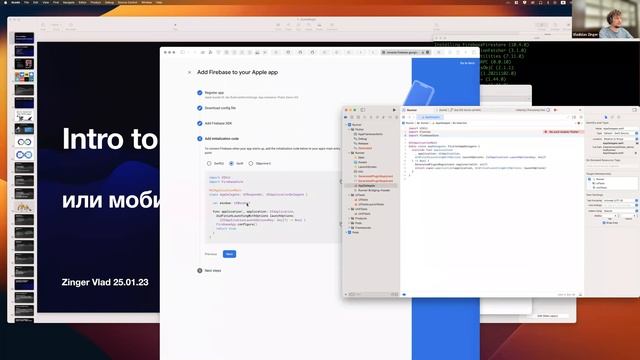
Task: Click Previous button in Firebase wizard
Action: tap(211, 254)
